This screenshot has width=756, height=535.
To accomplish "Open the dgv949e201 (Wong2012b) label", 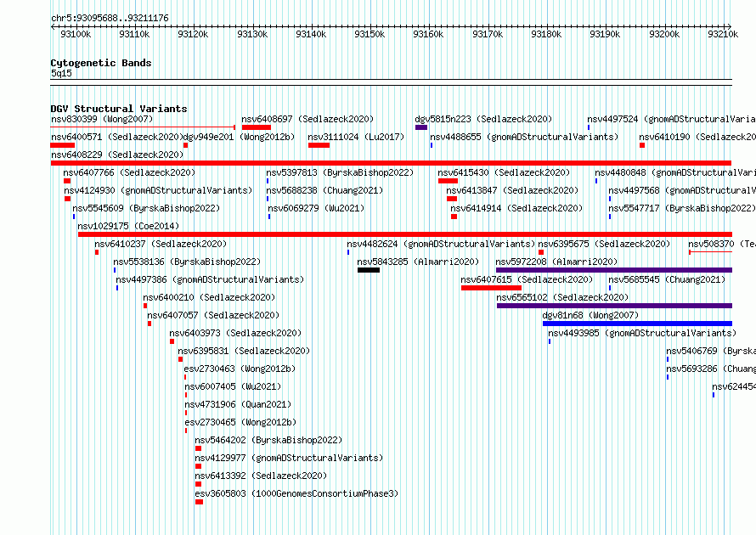I will coord(240,137).
